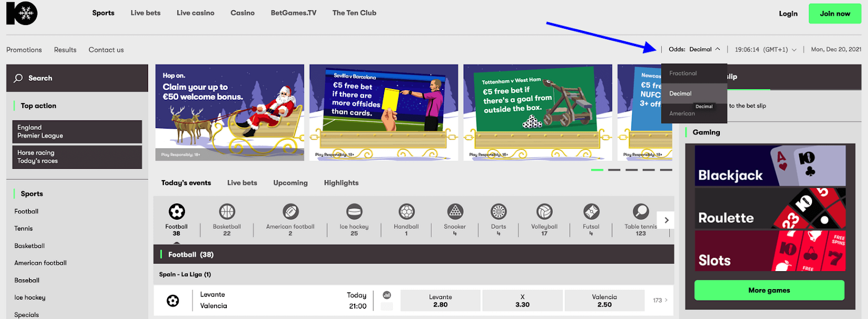Open the Sports main navigation item
This screenshot has height=319, width=868.
(x=103, y=13)
